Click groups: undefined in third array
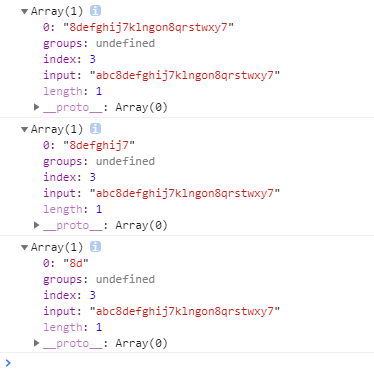Screen dimensions: 374x381 [x=99, y=279]
